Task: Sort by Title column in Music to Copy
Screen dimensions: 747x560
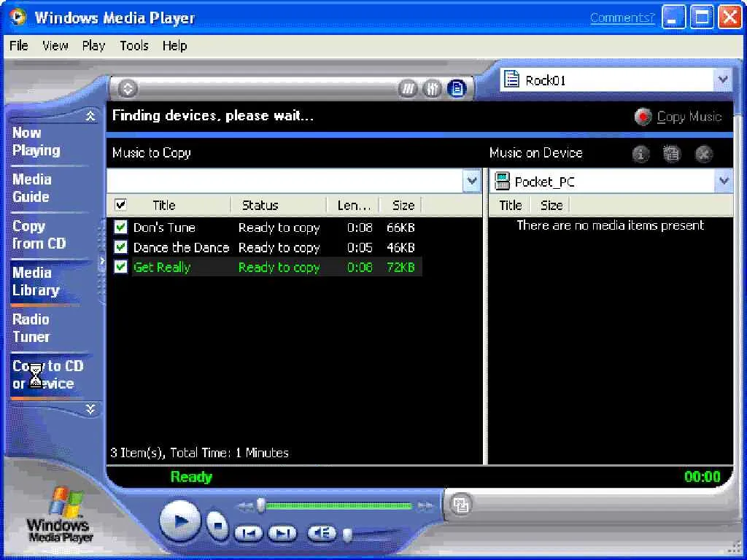Action: tap(164, 205)
